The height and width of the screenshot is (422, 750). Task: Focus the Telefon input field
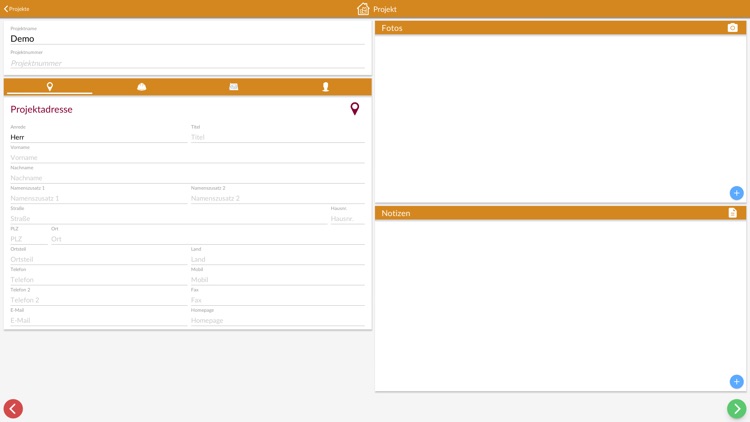coord(99,279)
